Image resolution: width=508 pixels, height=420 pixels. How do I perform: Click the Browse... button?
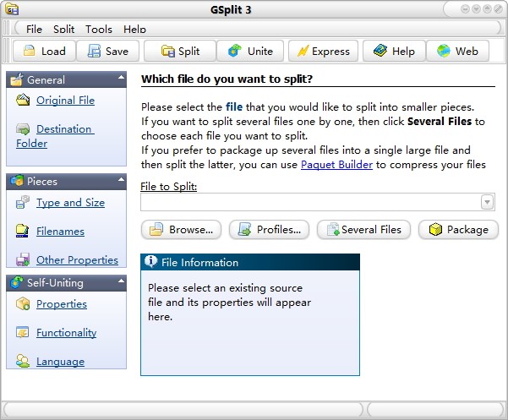[x=182, y=229]
